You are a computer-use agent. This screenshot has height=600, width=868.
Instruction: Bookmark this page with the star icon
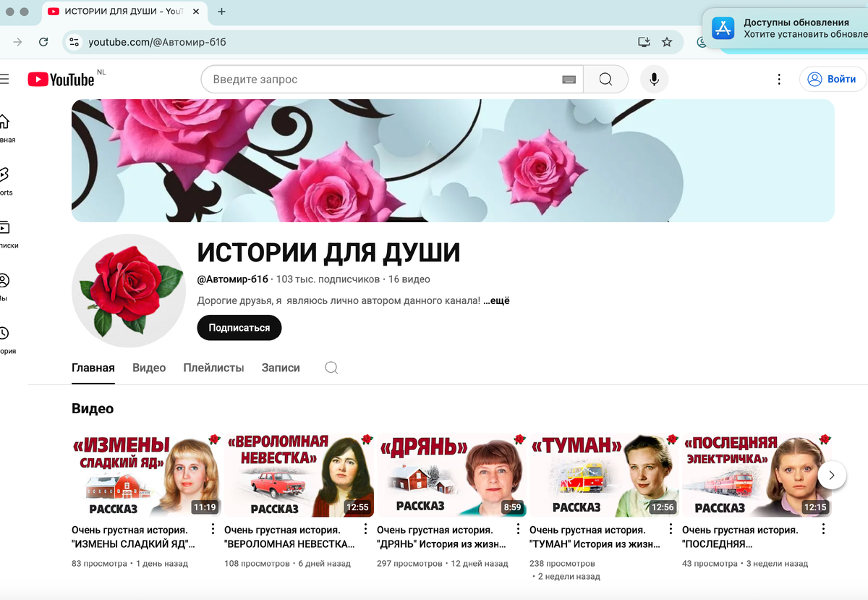pos(667,42)
